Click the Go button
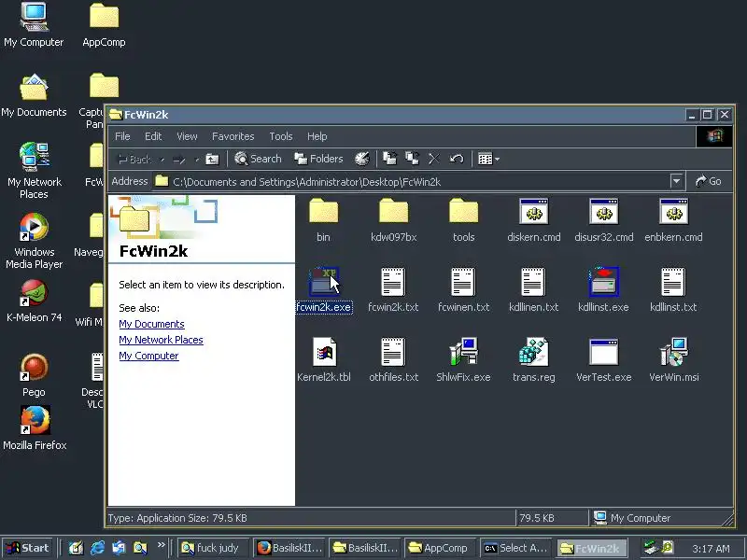Image resolution: width=747 pixels, height=560 pixels. pos(709,181)
